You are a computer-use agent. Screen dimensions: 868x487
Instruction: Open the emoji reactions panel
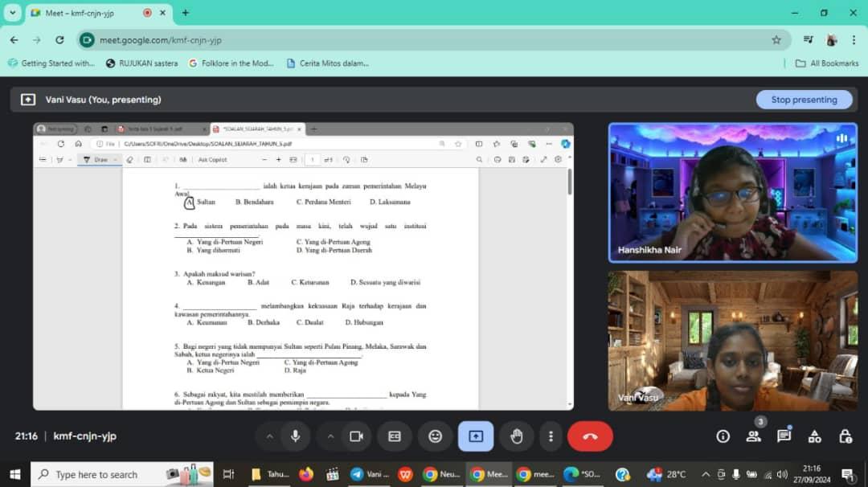[x=435, y=436]
